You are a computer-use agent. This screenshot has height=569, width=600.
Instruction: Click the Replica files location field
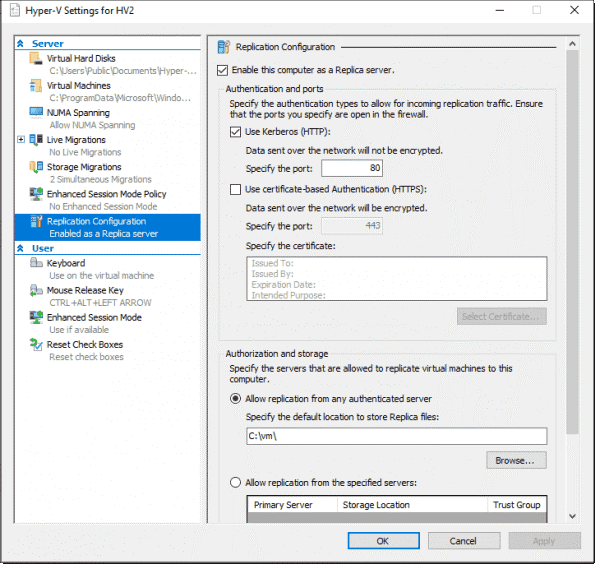click(x=396, y=436)
